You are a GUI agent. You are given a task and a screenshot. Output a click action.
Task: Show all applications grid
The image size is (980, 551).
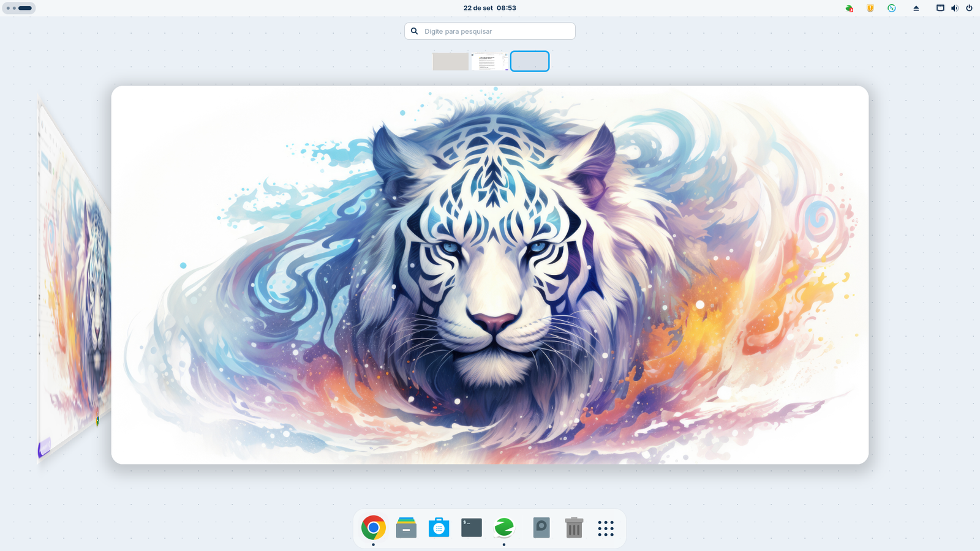(x=606, y=528)
